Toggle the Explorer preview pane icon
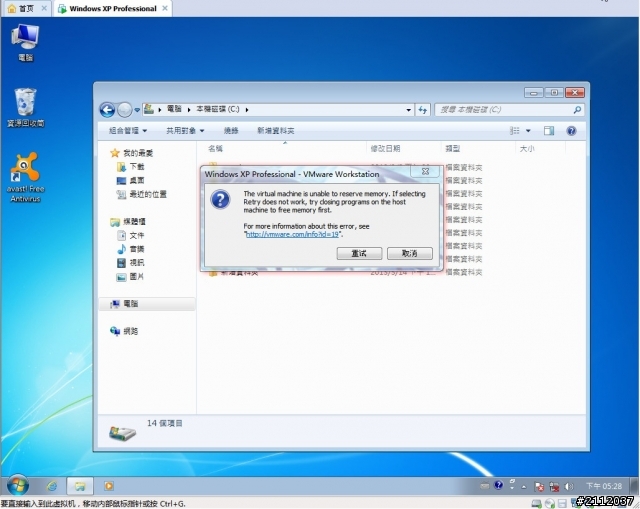The width and height of the screenshot is (640, 509). pos(549,131)
